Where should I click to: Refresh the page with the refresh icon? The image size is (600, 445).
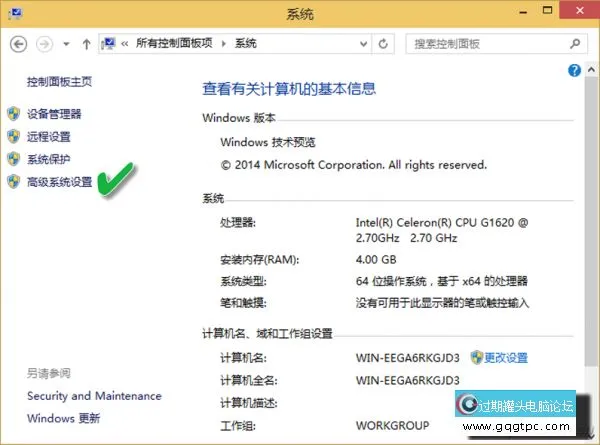[x=385, y=44]
